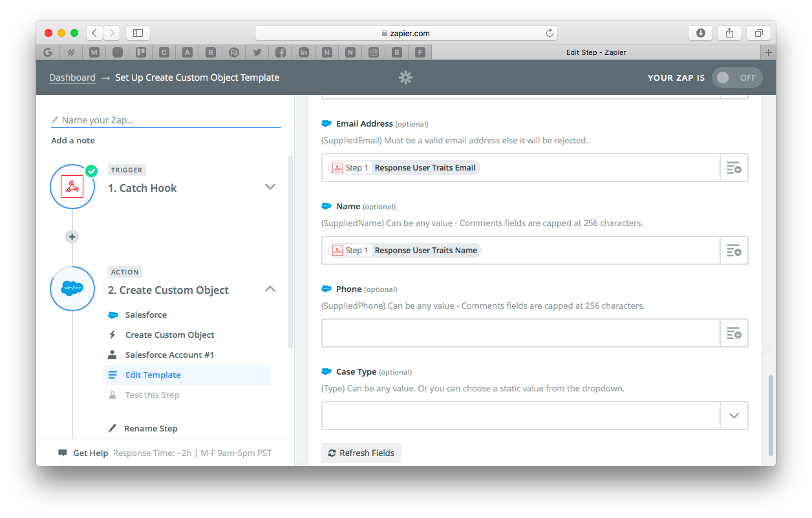
Task: Click the Salesforce action step circle icon
Action: coord(72,289)
